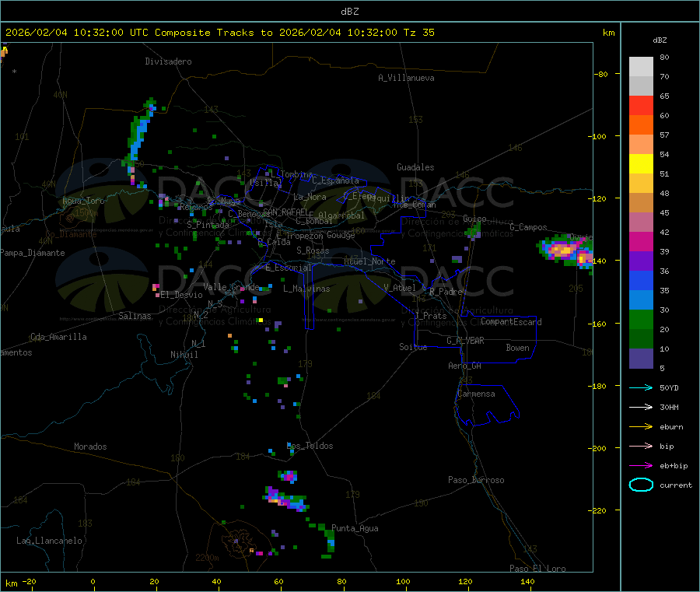Click the V_Atuel map label
The width and height of the screenshot is (700, 592).
point(400,288)
